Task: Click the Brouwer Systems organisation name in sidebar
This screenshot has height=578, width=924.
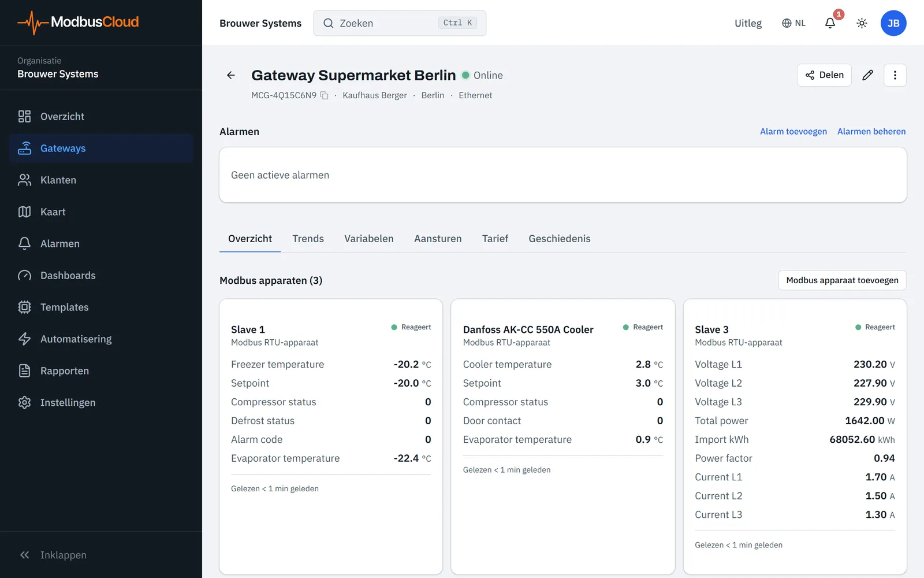Action: point(58,74)
